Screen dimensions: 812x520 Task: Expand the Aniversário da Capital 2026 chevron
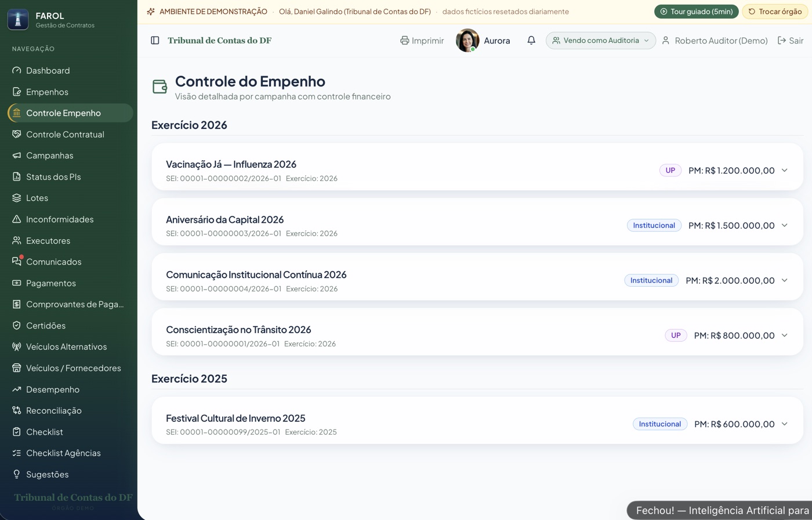coord(785,225)
